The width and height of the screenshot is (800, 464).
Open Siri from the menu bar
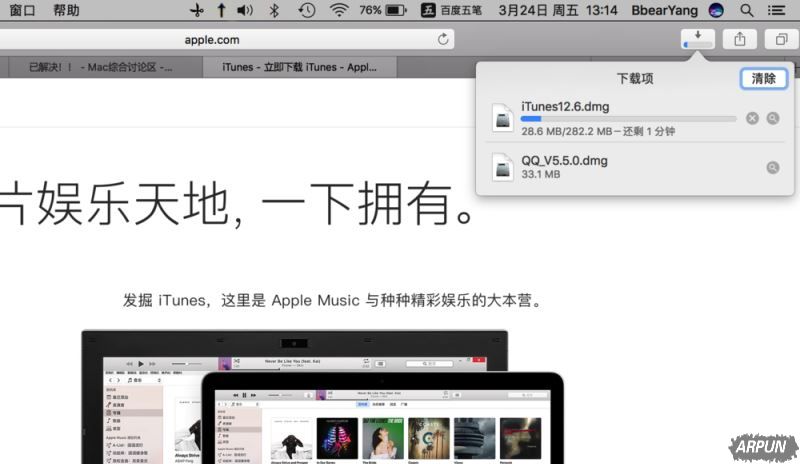tap(716, 10)
